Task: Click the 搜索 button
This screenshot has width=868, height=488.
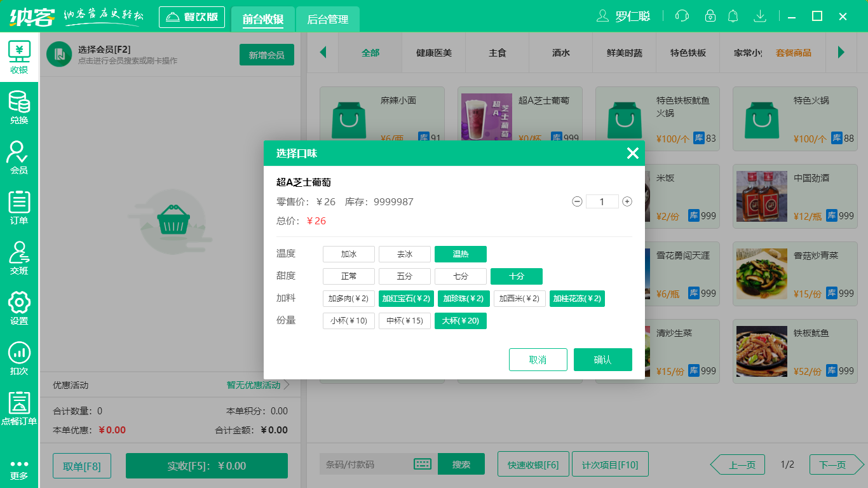Action: pos(461,464)
